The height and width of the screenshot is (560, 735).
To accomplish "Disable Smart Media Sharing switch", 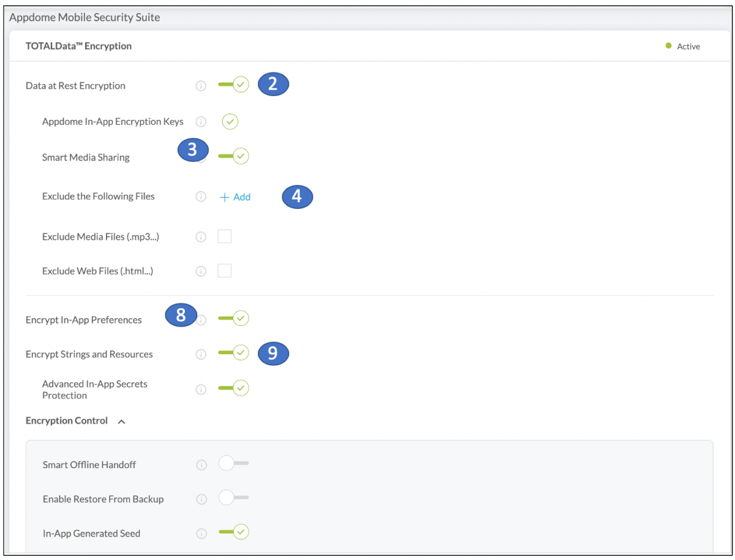I will click(233, 156).
